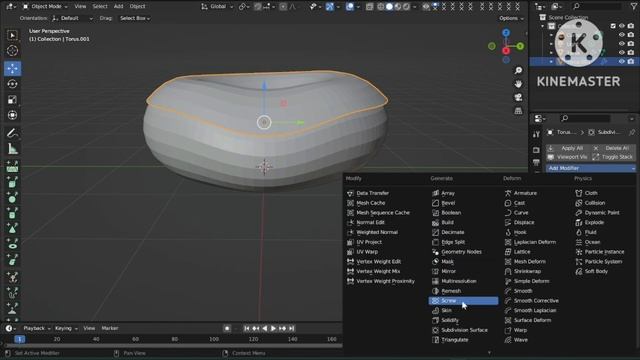Activate the Transform tool

tap(12, 115)
